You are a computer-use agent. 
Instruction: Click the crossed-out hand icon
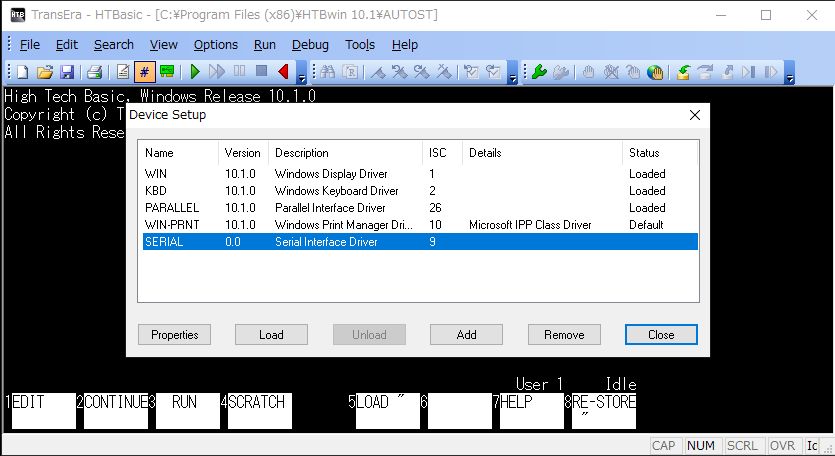(x=611, y=71)
